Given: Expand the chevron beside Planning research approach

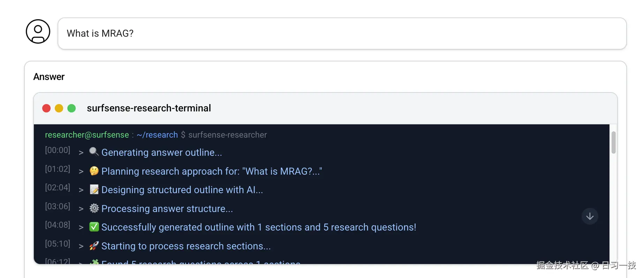Looking at the screenshot, I should click(81, 171).
